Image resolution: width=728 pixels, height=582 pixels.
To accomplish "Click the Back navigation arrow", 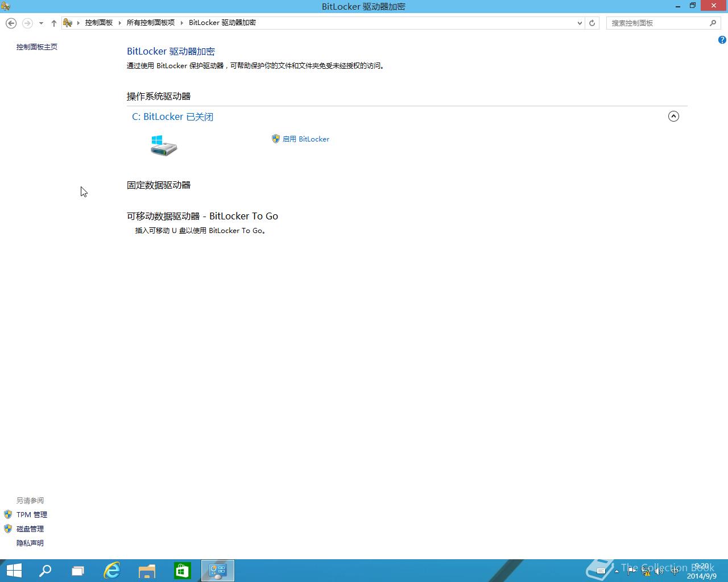I will (11, 23).
